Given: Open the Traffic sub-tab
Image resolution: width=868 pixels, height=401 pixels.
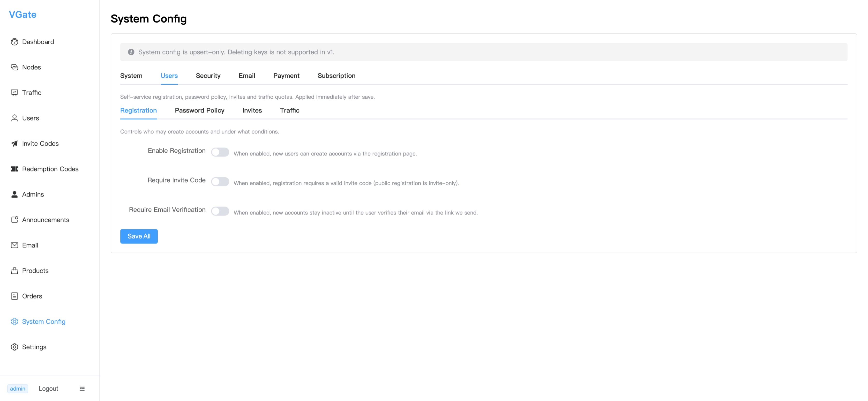Looking at the screenshot, I should [289, 111].
